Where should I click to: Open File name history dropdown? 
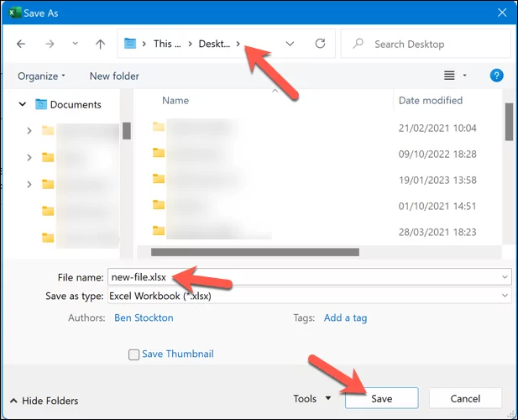pos(505,277)
